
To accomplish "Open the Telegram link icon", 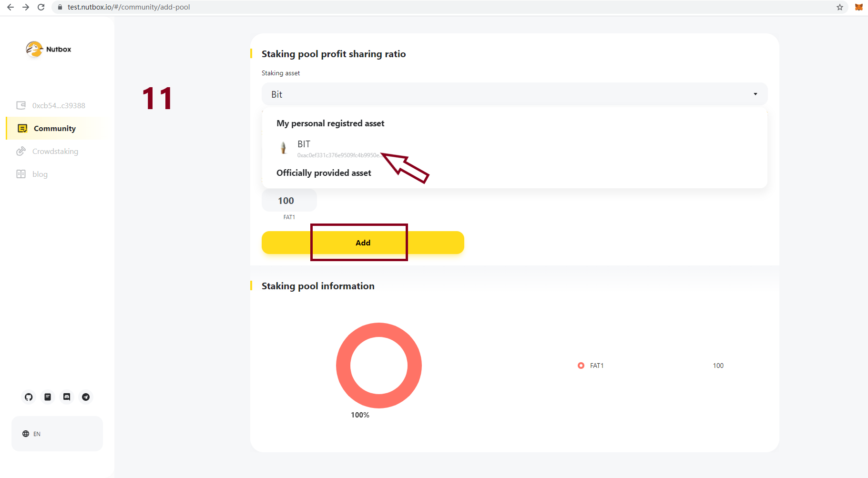I will (x=86, y=397).
